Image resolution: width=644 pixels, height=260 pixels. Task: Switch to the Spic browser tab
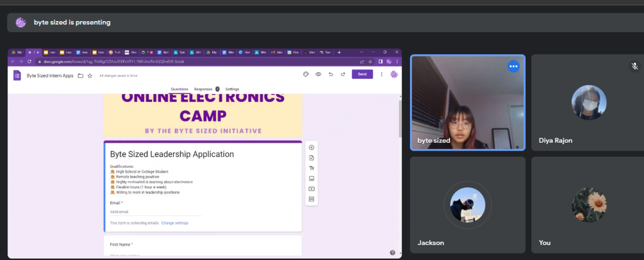point(180,52)
